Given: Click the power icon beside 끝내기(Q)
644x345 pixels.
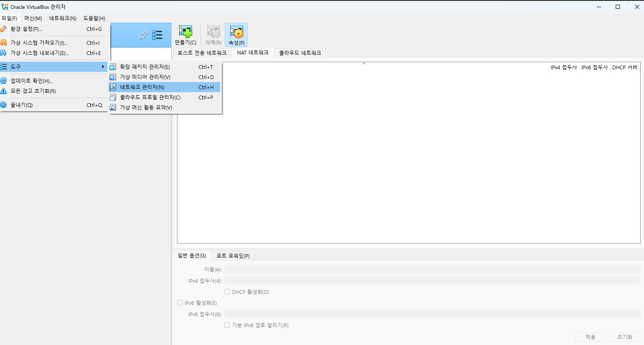Looking at the screenshot, I should [3, 105].
